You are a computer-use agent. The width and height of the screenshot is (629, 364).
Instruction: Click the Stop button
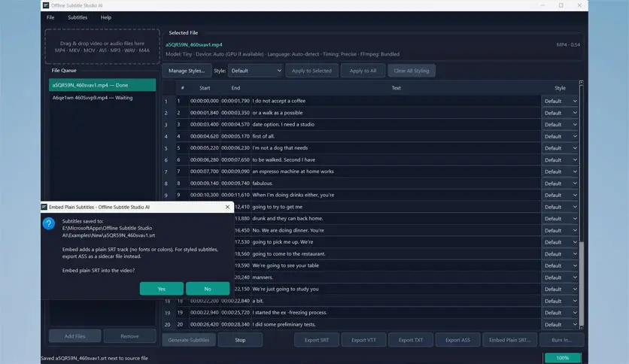(x=240, y=340)
